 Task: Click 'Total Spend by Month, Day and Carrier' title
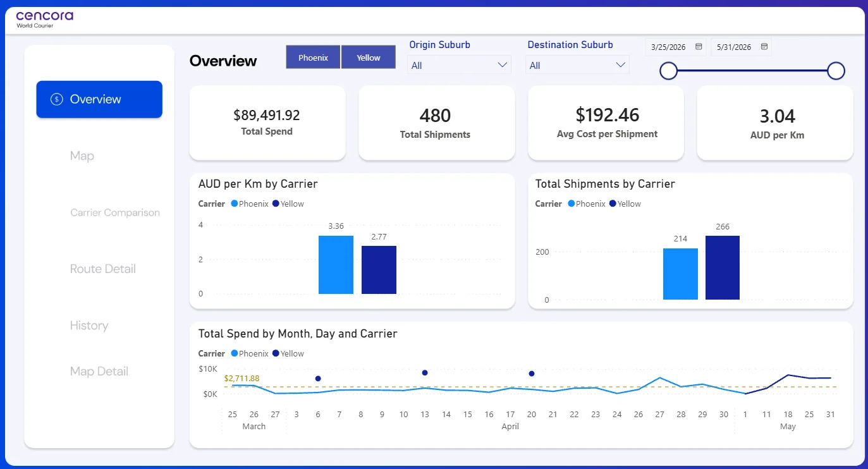pyautogui.click(x=298, y=334)
